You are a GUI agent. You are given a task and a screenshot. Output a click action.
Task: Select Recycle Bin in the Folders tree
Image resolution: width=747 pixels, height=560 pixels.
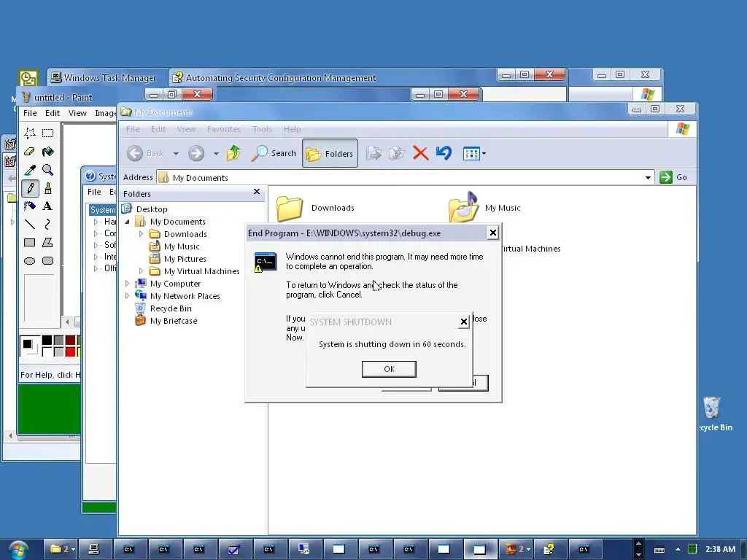tap(171, 308)
